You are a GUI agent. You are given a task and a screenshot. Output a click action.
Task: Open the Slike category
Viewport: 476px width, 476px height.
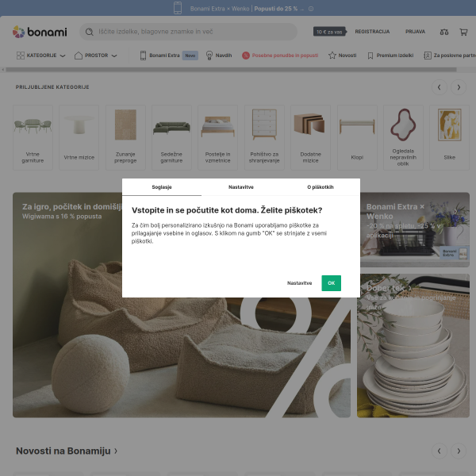click(x=450, y=137)
